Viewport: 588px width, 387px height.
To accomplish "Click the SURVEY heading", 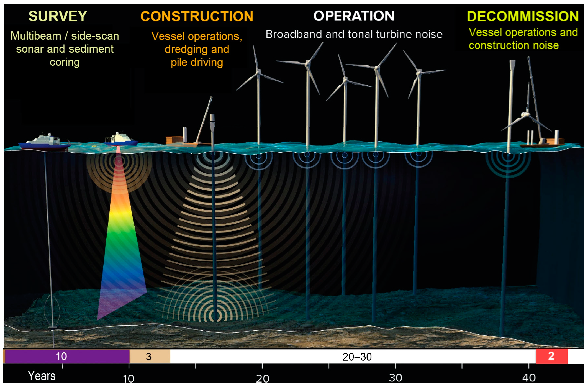I will [x=58, y=16].
